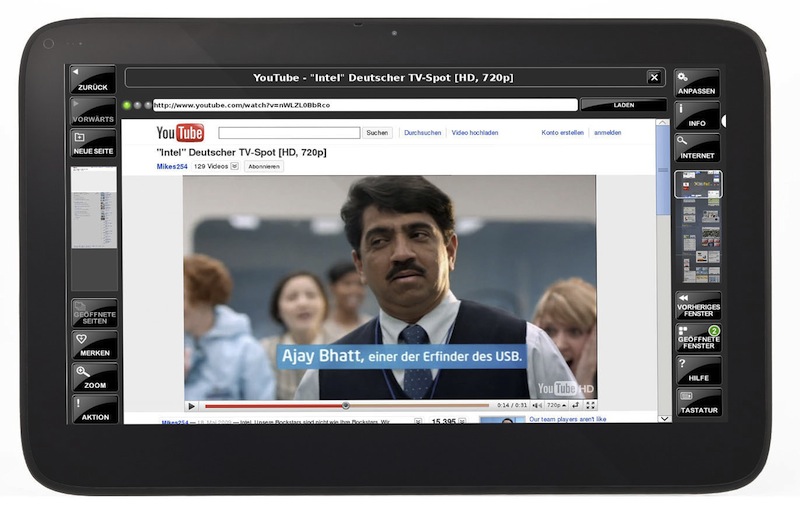Open the Aktion menu button
The height and width of the screenshot is (529, 800).
(94, 409)
